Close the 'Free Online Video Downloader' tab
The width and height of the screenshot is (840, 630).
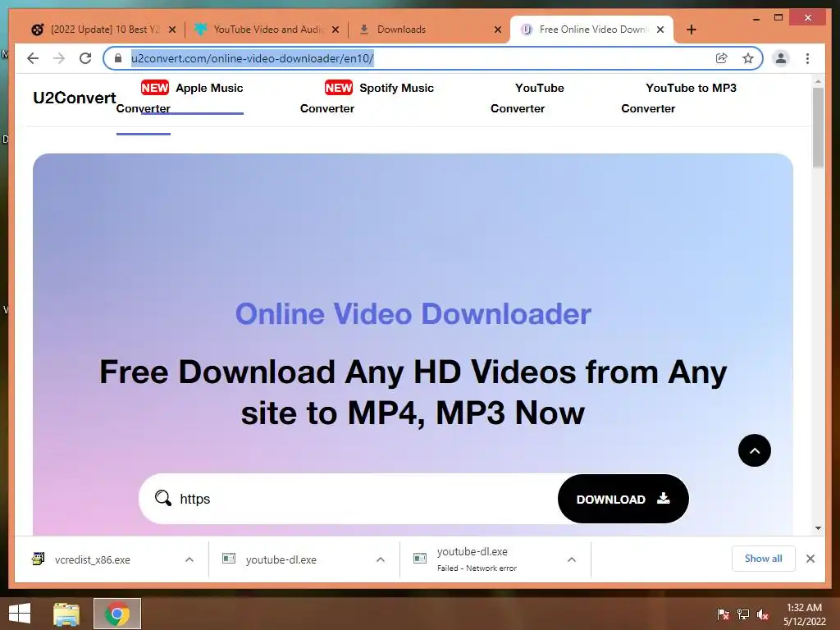660,30
